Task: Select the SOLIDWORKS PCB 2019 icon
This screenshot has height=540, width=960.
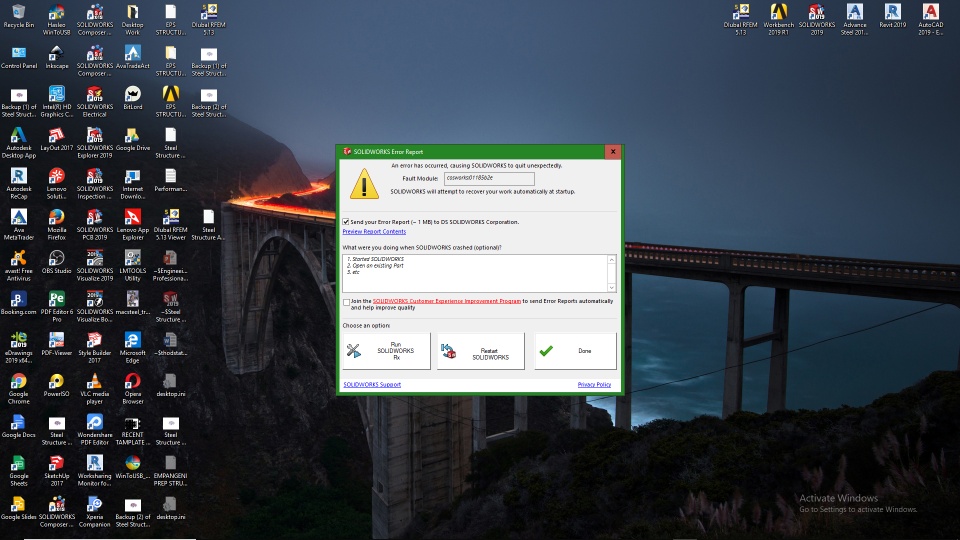Action: coord(94,225)
